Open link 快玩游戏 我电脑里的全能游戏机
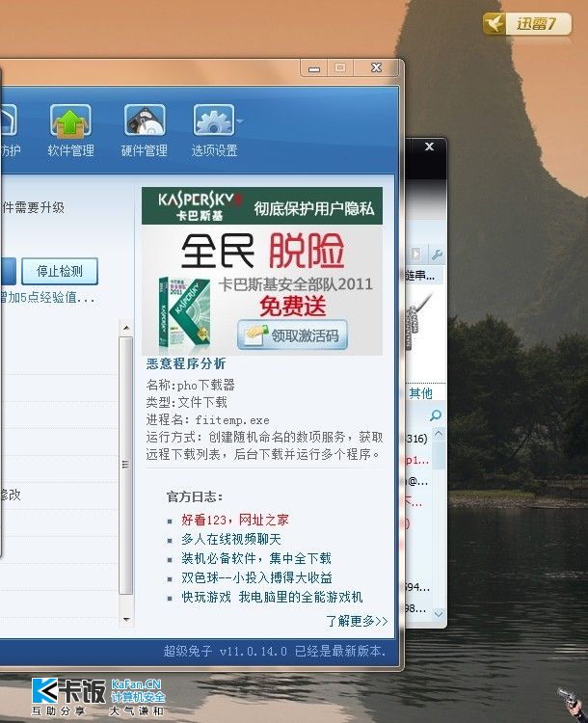This screenshot has height=723, width=588. click(272, 597)
